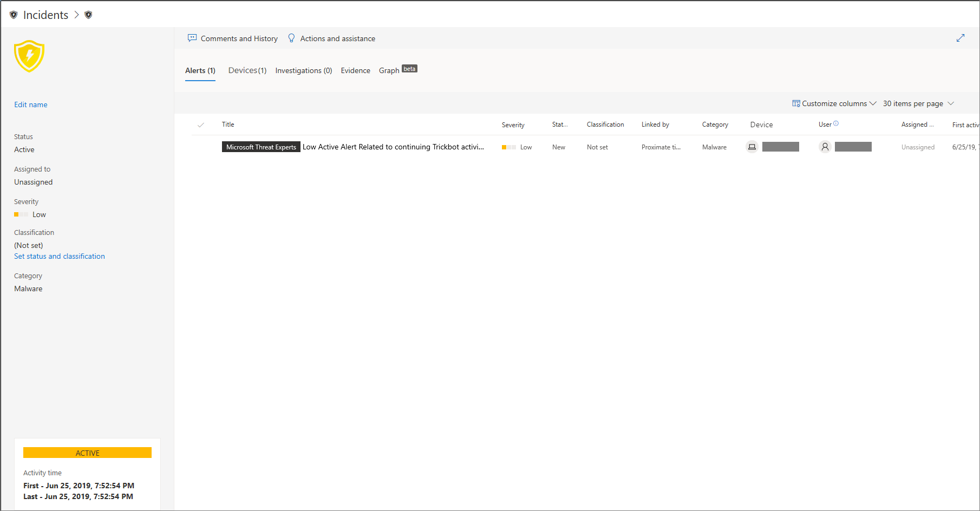Sort by the Stat.. column header
Viewport: 980px width, 511px height.
[x=560, y=125]
